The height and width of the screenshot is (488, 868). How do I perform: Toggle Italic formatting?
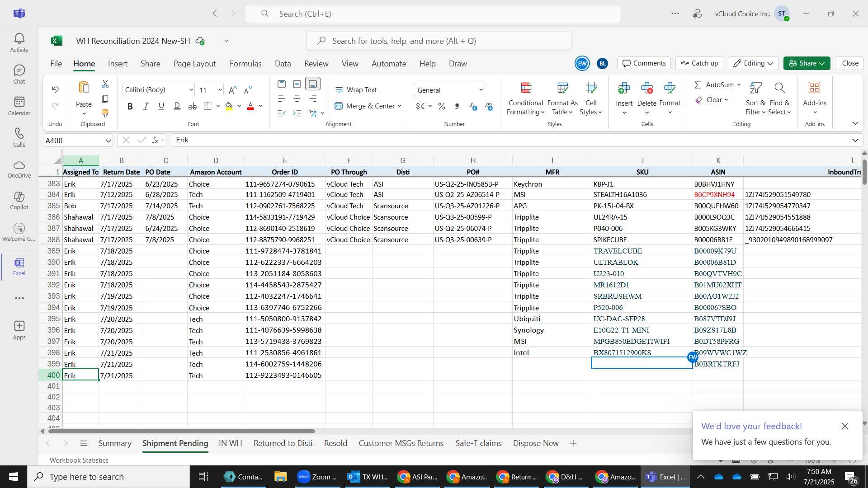point(146,106)
